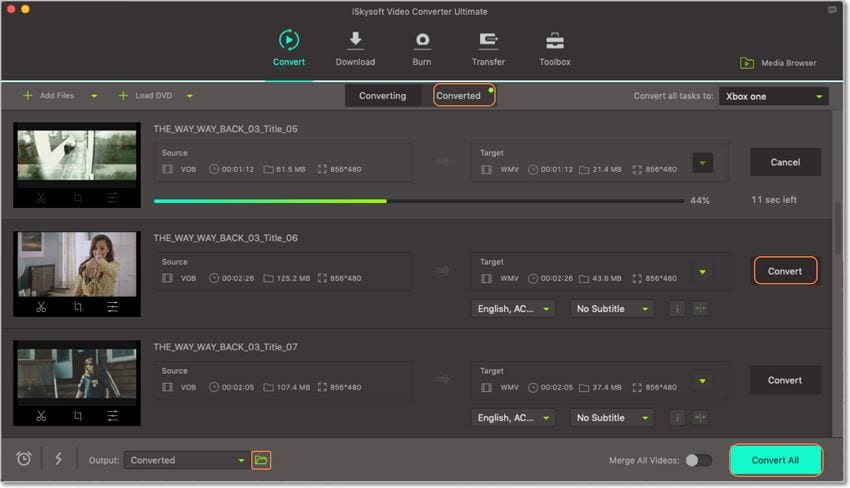Open the output folder icon
Image resolution: width=850 pixels, height=488 pixels.
pos(261,460)
